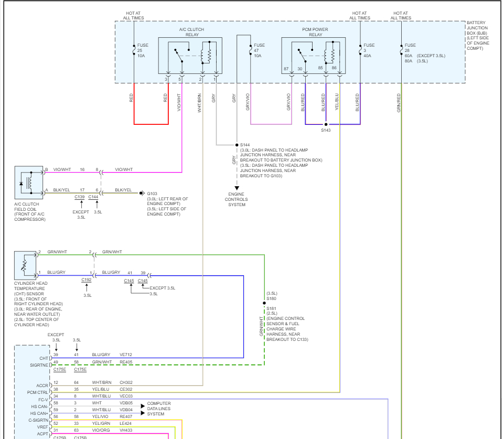Click the CH302 circuit code
This screenshot has width=504, height=439.
tap(126, 383)
